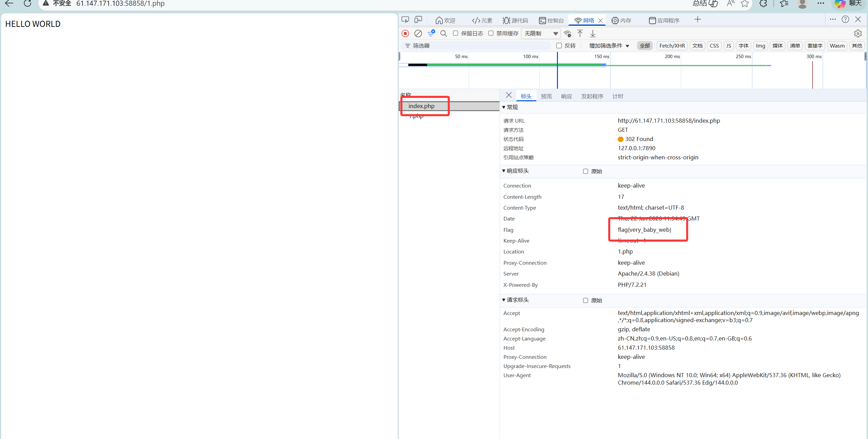Click the export HAR download arrow
The width and height of the screenshot is (868, 439).
(593, 33)
